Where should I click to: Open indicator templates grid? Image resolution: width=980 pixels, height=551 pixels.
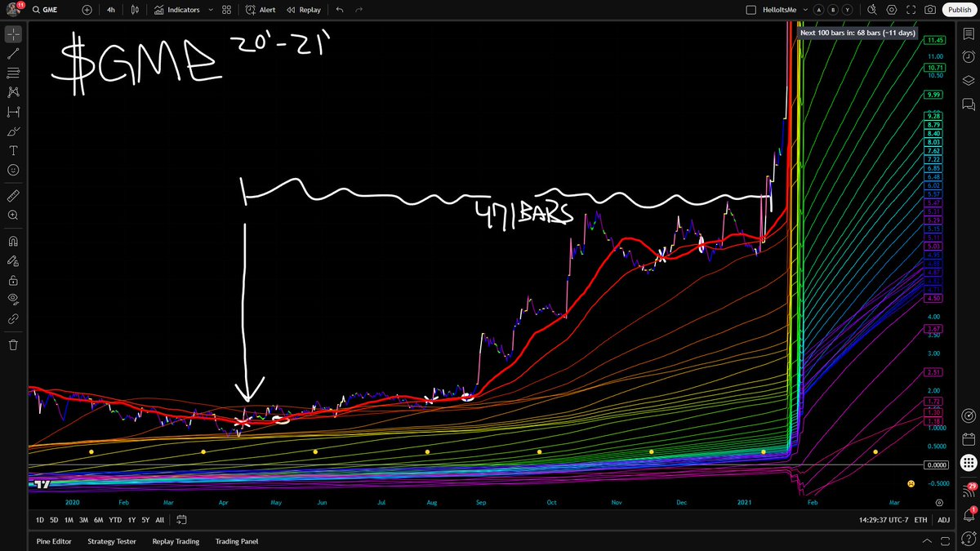point(227,11)
